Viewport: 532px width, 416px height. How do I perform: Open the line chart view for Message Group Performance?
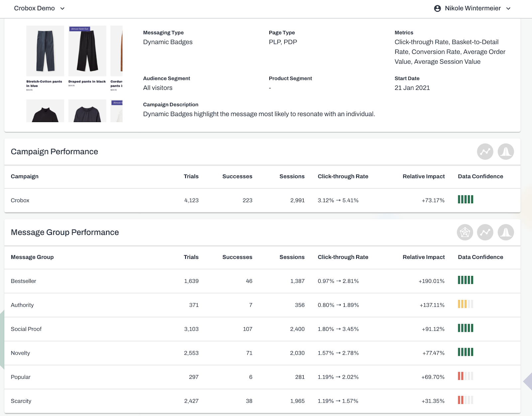point(485,232)
